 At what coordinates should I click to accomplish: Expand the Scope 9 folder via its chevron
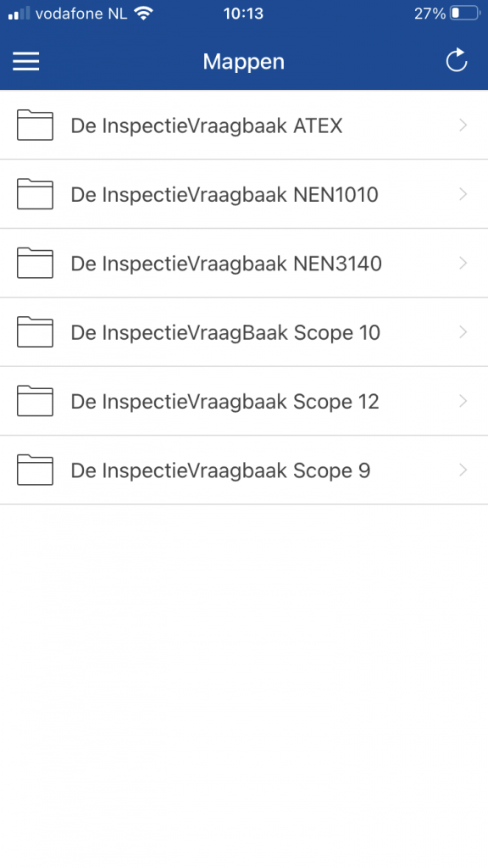[463, 470]
